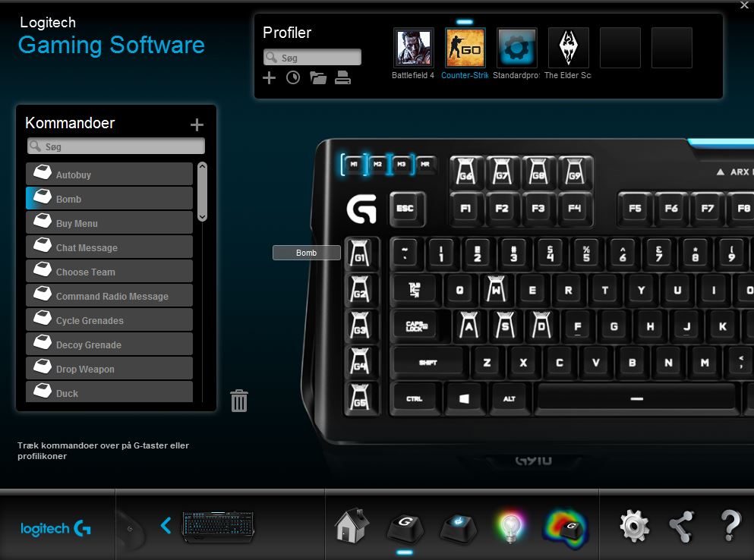Select the G9 key on the keyboard
Screen dimensions: 754x560
[x=575, y=171]
